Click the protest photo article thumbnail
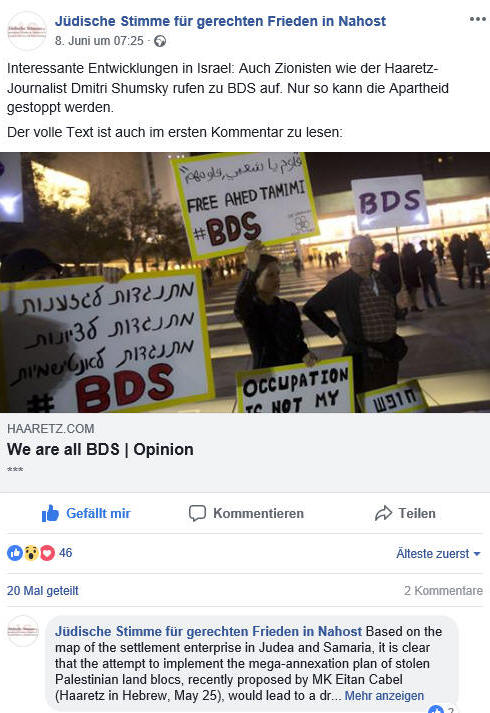Image resolution: width=490 pixels, height=713 pixels. (245, 282)
